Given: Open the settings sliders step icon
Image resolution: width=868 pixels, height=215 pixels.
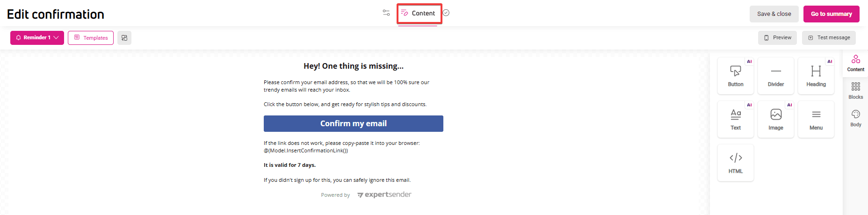Looking at the screenshot, I should (x=386, y=13).
